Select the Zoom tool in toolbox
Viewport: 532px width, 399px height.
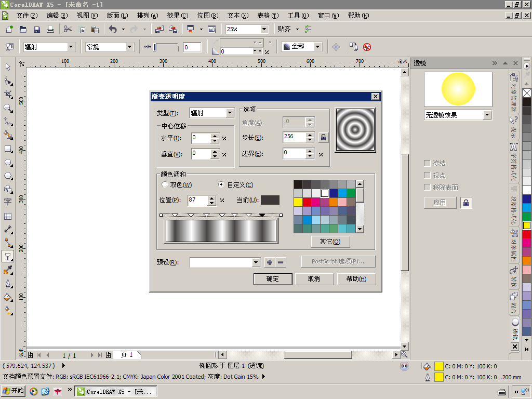8,108
